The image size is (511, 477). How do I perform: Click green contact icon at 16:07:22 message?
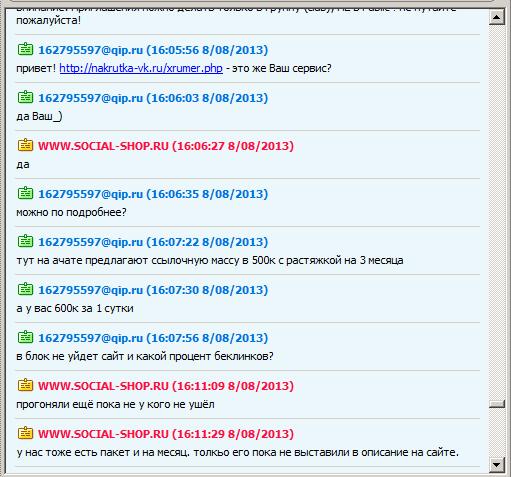[x=25, y=241]
